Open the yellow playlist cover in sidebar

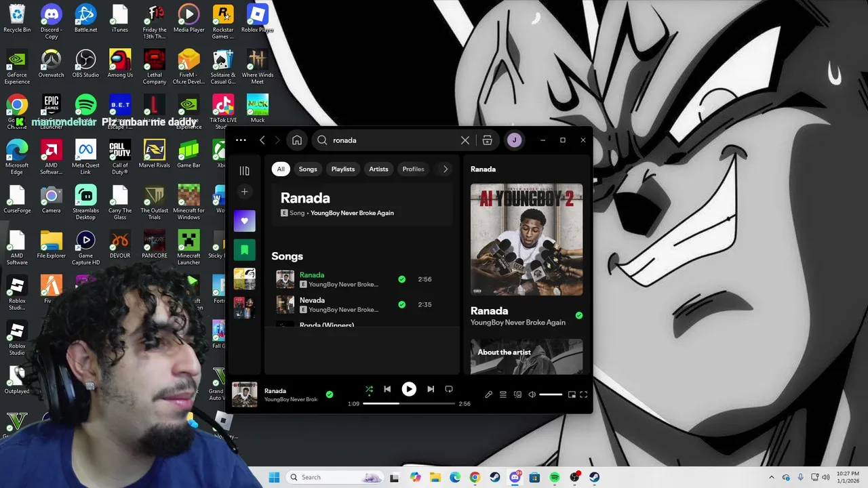pyautogui.click(x=245, y=279)
